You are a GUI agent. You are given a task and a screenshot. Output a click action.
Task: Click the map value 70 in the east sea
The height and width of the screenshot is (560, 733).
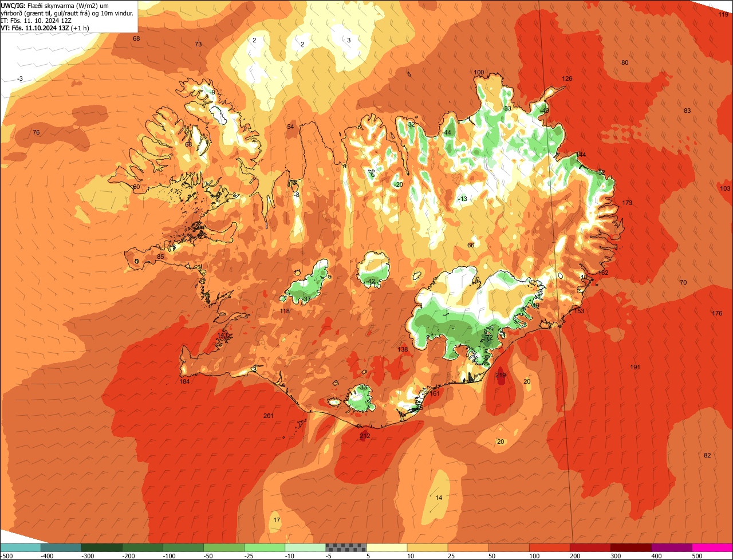point(683,282)
